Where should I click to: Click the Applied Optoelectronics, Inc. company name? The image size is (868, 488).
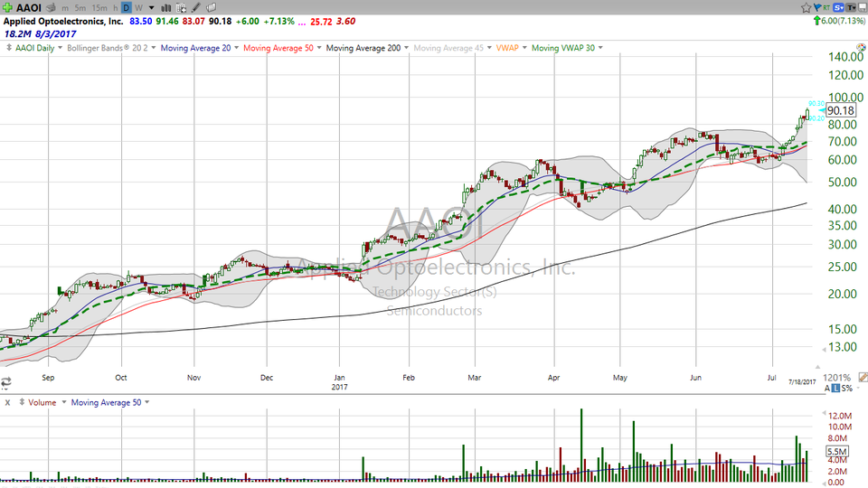tap(63, 21)
